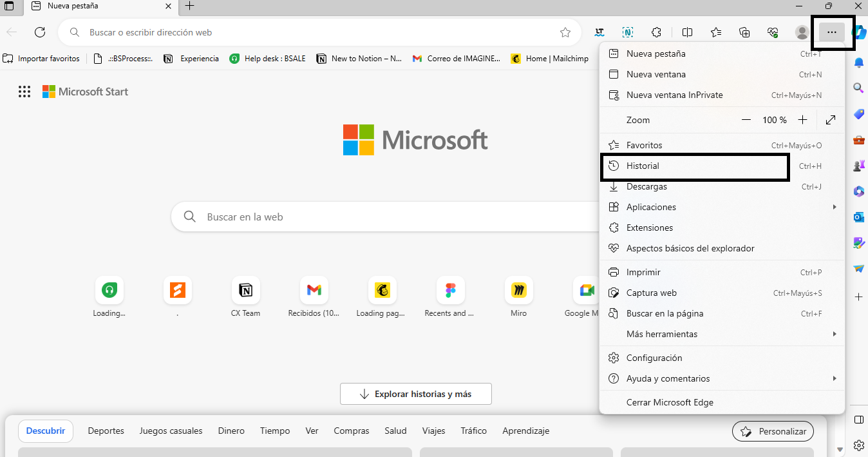Open the notifications bell in sidebar
The width and height of the screenshot is (868, 457).
click(x=859, y=63)
